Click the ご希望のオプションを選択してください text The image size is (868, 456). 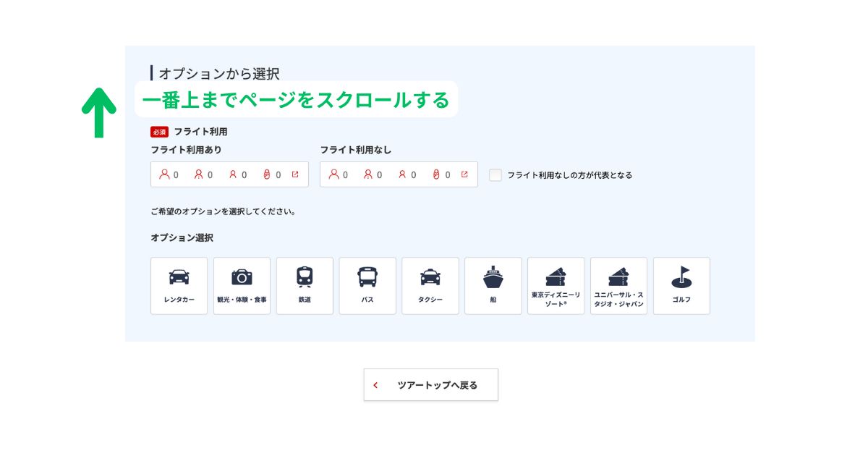point(224,211)
